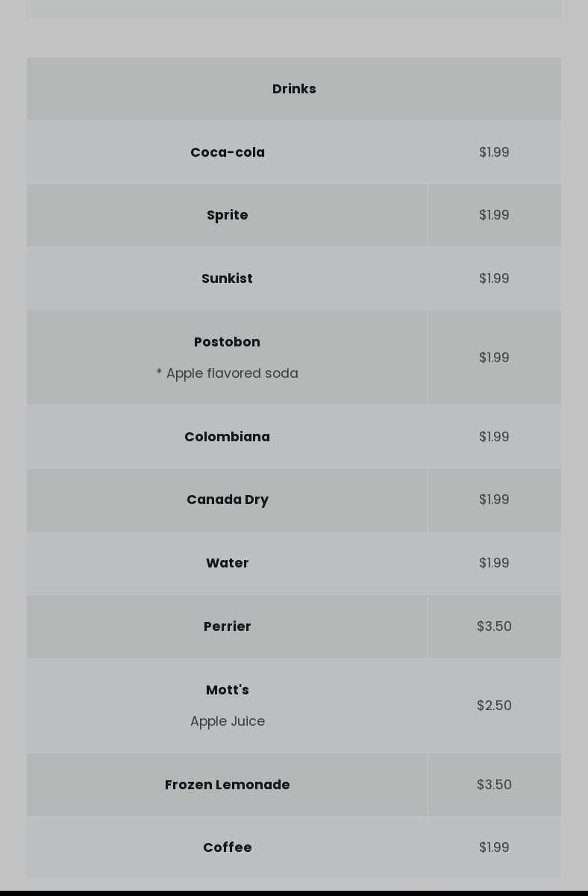Choose Coffee from the drinks list
The width and height of the screenshot is (588, 896).
coord(228,847)
